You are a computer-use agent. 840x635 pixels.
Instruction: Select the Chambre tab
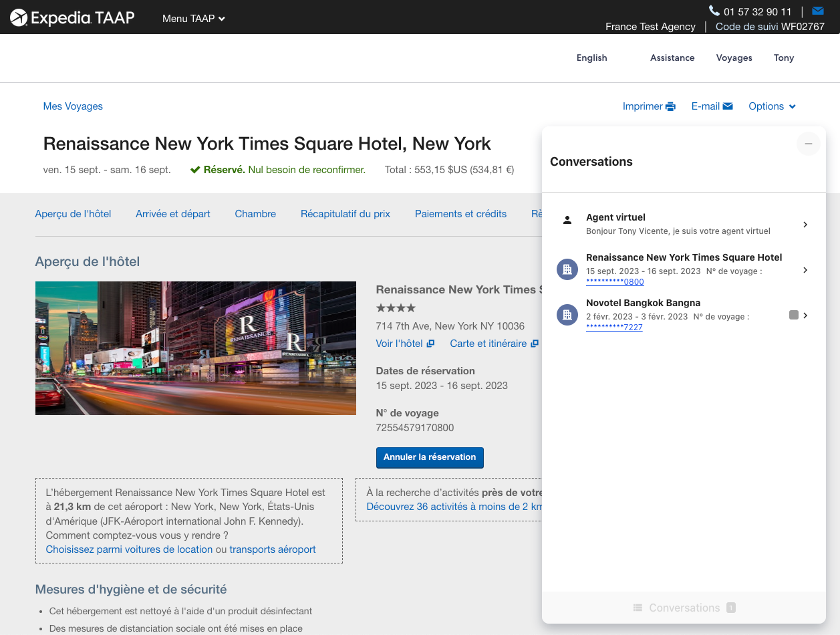pyautogui.click(x=255, y=214)
